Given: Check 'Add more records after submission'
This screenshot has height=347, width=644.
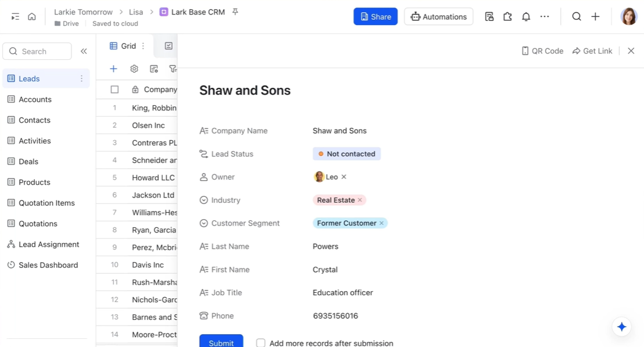Looking at the screenshot, I should pos(261,343).
